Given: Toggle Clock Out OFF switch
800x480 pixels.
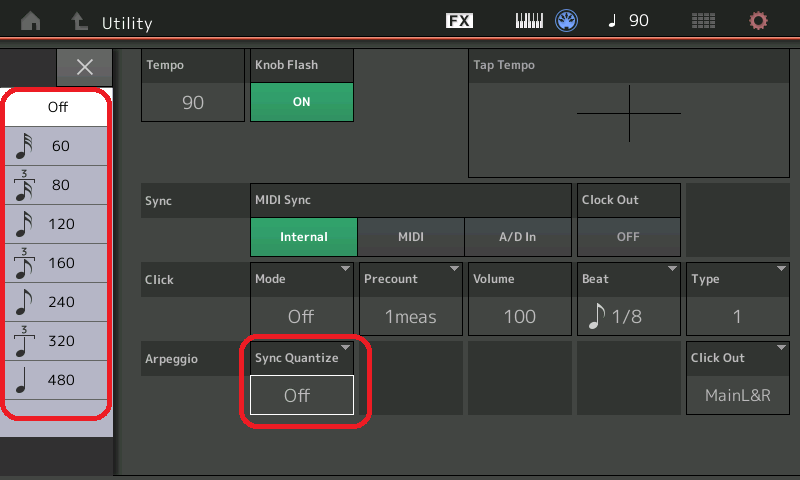Looking at the screenshot, I should click(x=628, y=237).
